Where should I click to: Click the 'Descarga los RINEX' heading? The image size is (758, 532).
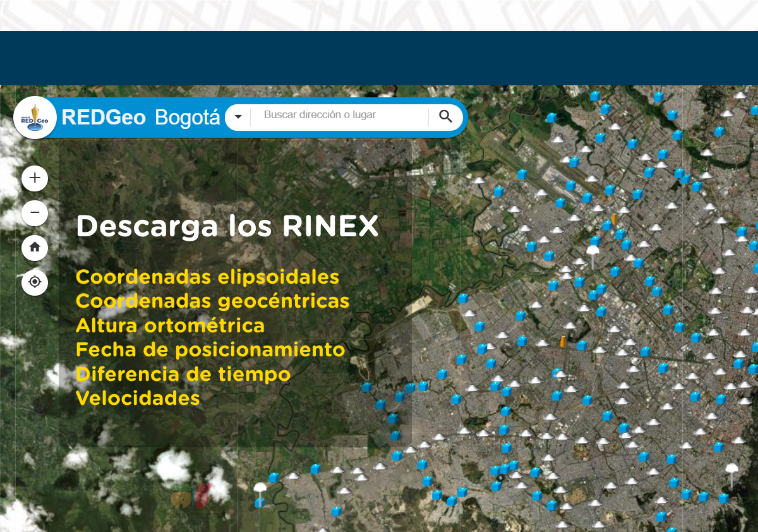tap(227, 226)
